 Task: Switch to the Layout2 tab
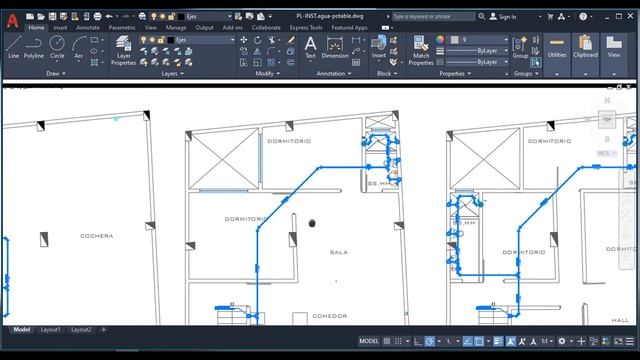point(81,330)
